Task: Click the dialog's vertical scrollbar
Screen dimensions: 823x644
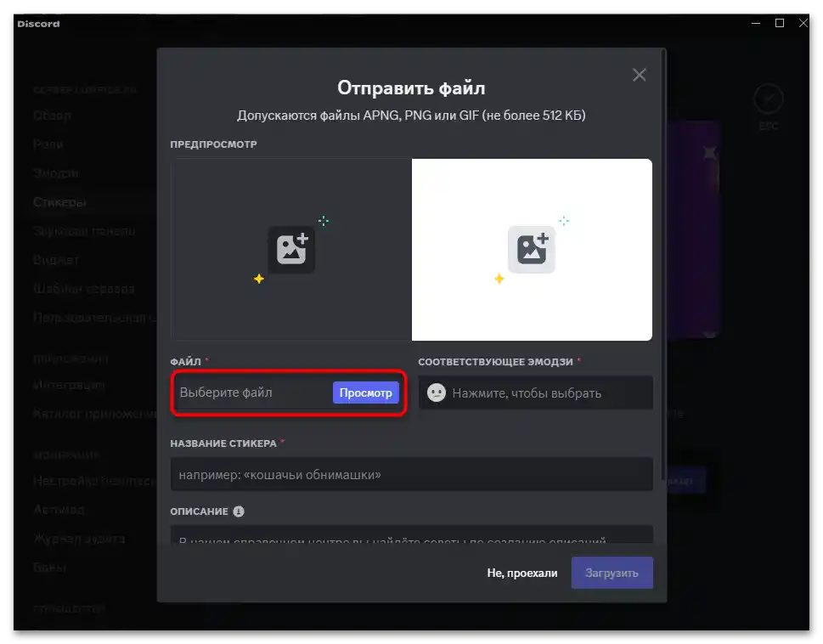Action: pos(665,263)
